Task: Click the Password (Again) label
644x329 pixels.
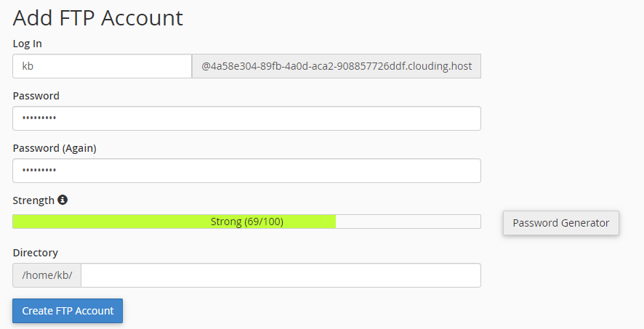Action: pos(55,148)
